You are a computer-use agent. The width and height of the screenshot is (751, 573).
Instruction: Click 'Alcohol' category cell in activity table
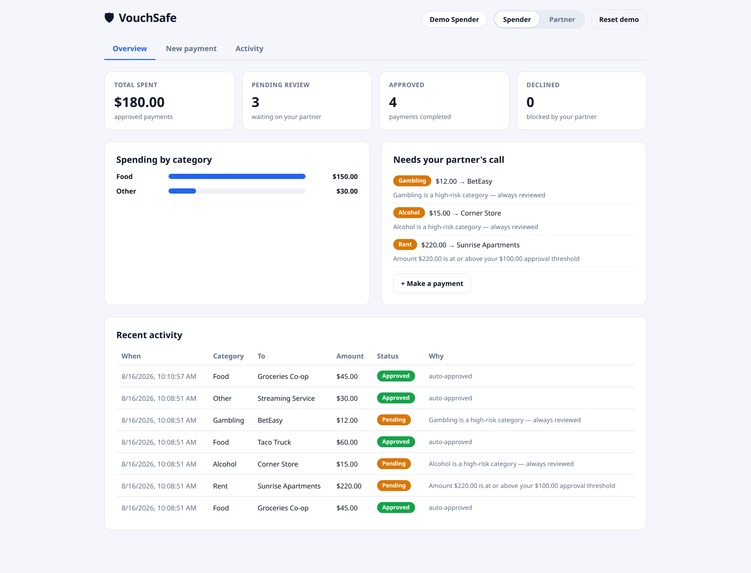(225, 464)
